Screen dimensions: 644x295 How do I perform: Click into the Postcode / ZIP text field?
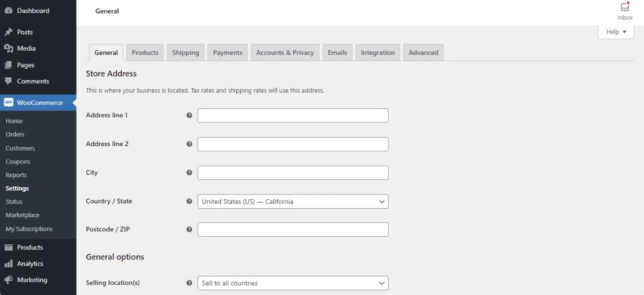(293, 230)
